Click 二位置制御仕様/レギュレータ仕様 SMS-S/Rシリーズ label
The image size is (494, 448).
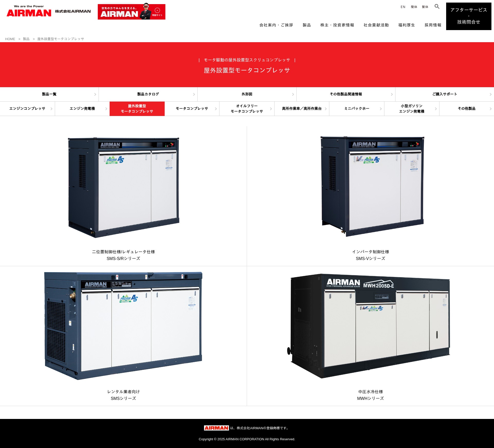click(123, 255)
